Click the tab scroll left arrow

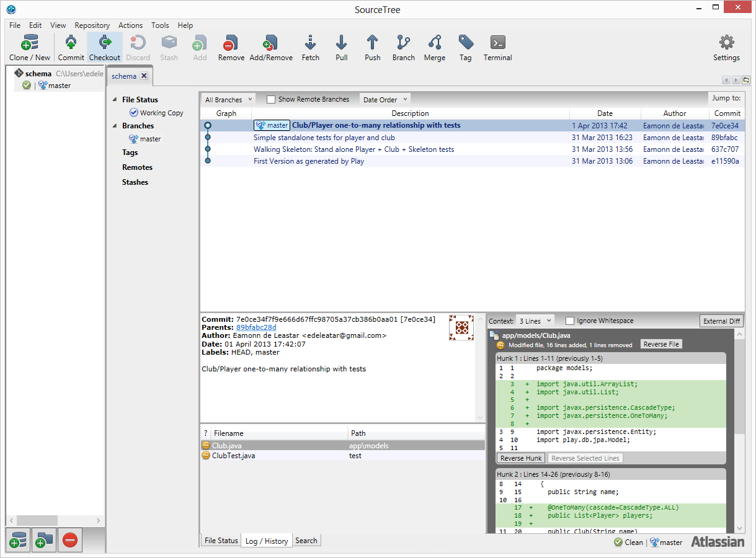click(726, 80)
